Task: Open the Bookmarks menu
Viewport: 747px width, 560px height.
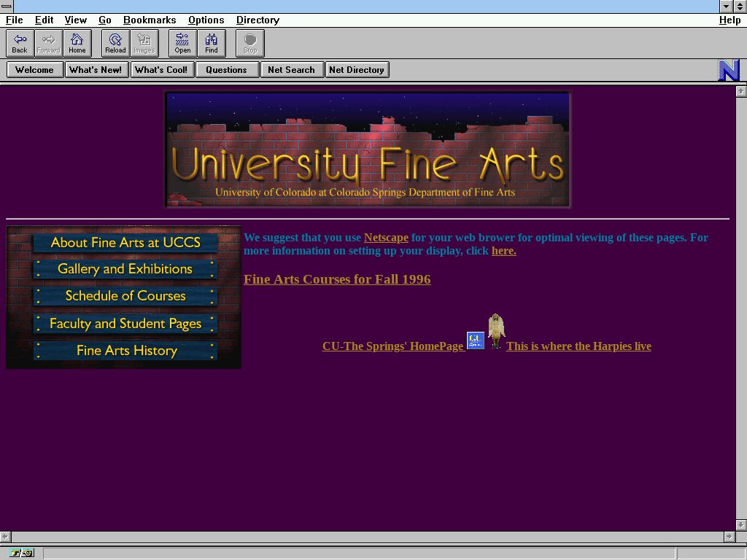Action: (150, 20)
